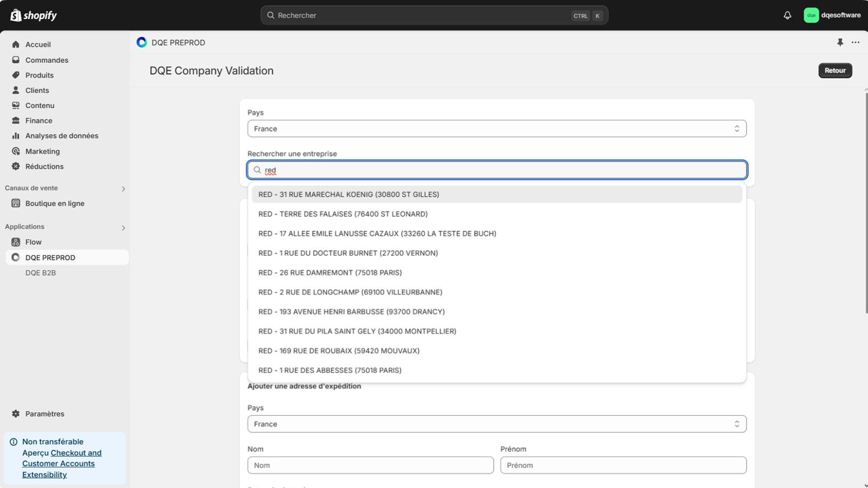
Task: Expand the Applications section
Action: coord(123,228)
